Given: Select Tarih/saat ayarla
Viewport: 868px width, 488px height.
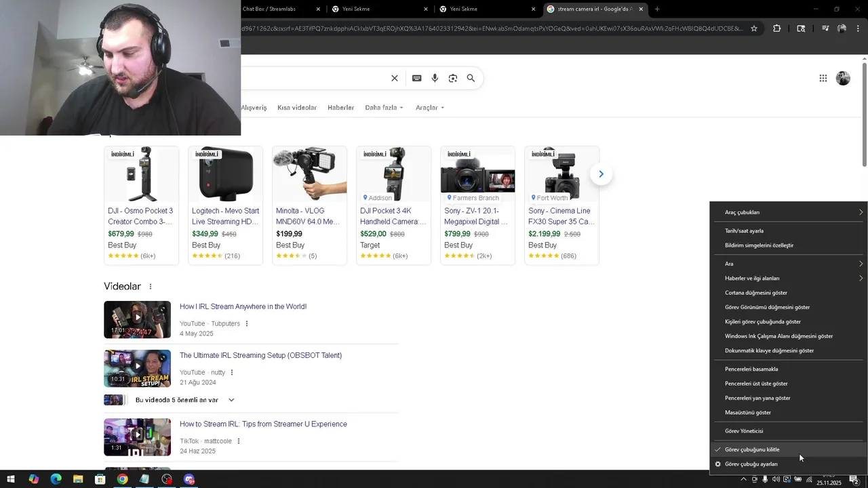Looking at the screenshot, I should point(788,230).
